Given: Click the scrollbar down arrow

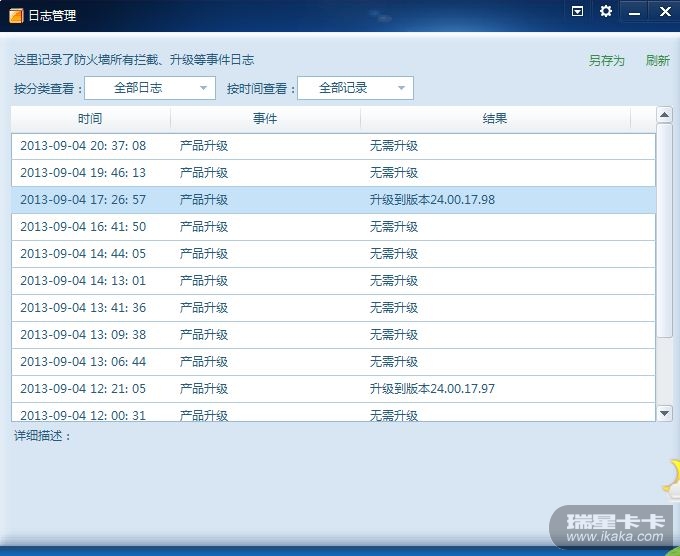Looking at the screenshot, I should pos(664,413).
